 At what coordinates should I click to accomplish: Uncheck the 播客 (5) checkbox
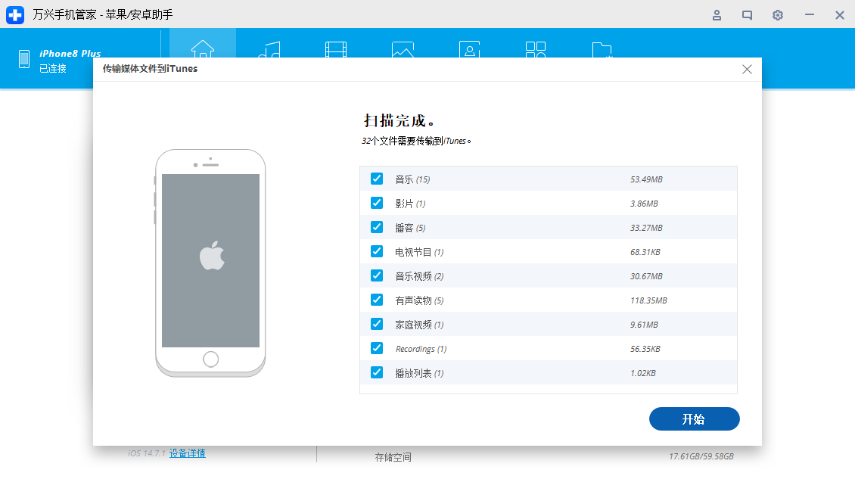[377, 227]
